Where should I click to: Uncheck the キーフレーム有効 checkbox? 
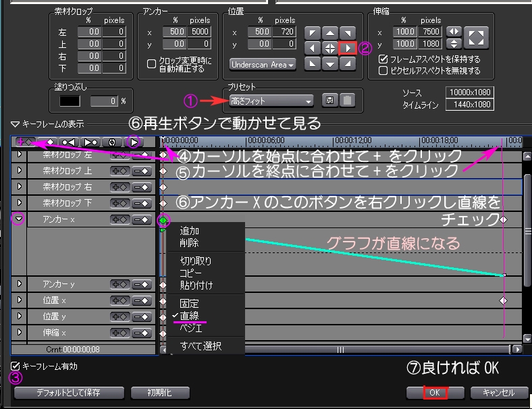[16, 366]
